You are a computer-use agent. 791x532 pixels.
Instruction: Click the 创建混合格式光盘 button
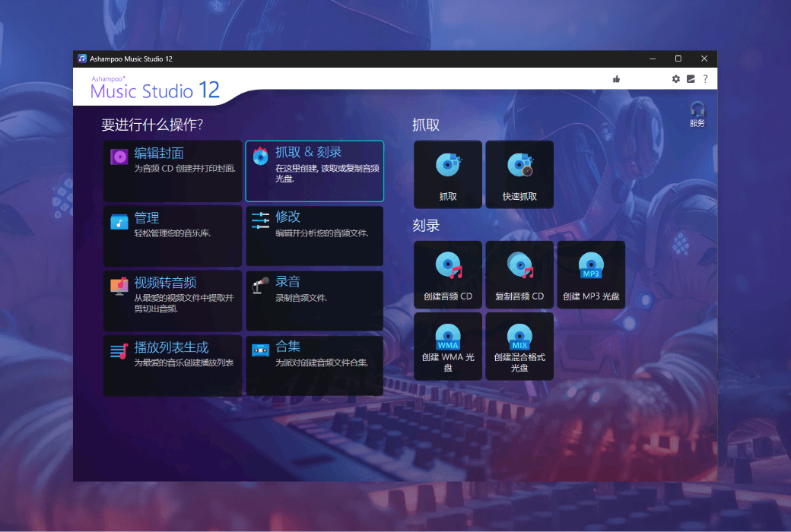coord(519,347)
